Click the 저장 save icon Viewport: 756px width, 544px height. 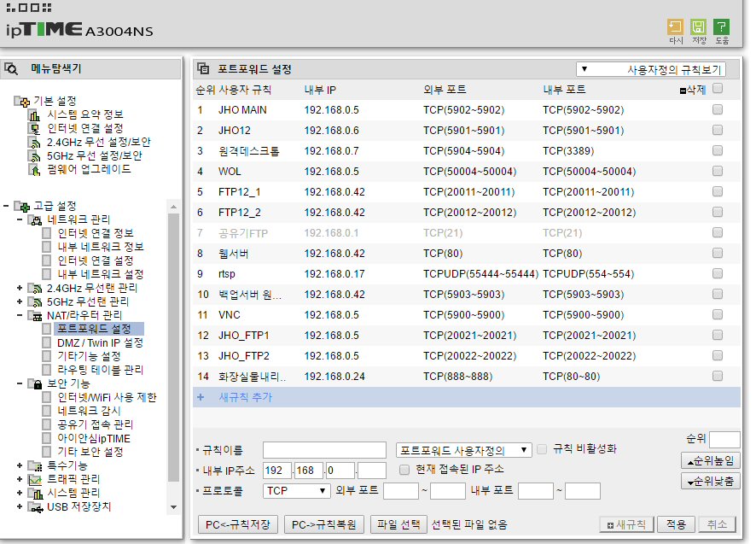(698, 27)
